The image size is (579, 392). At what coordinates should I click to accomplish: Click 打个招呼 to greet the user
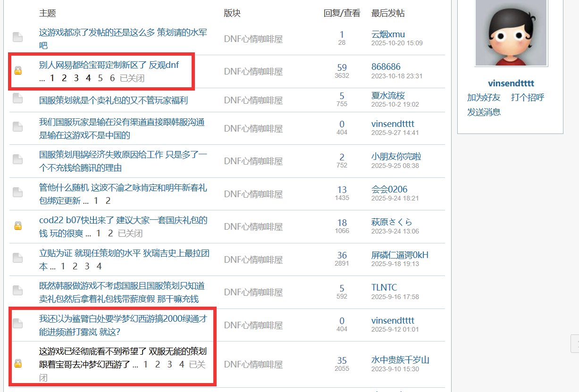click(528, 98)
